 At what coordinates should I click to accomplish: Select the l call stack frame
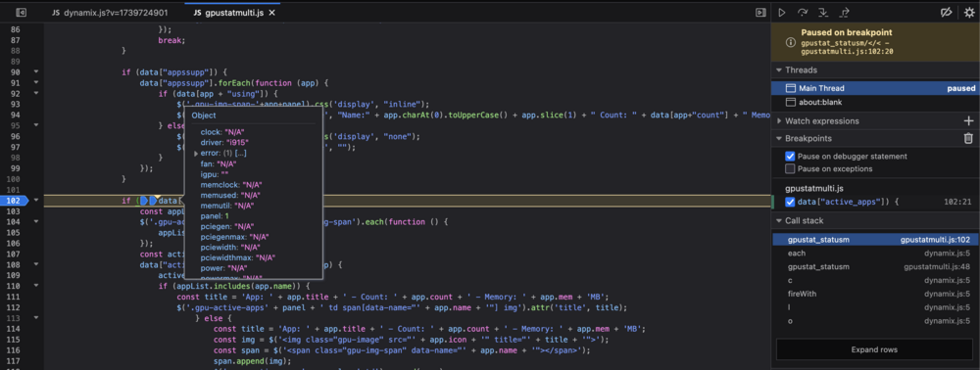875,307
